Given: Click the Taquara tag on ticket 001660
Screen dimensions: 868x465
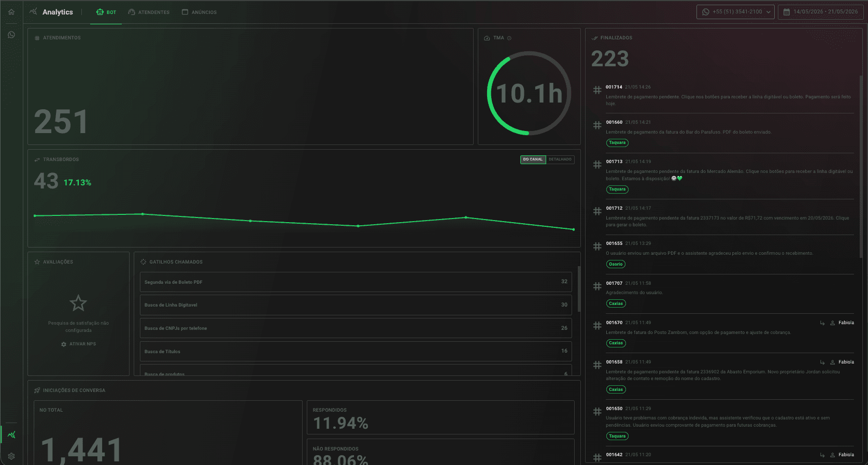Looking at the screenshot, I should pyautogui.click(x=617, y=143).
